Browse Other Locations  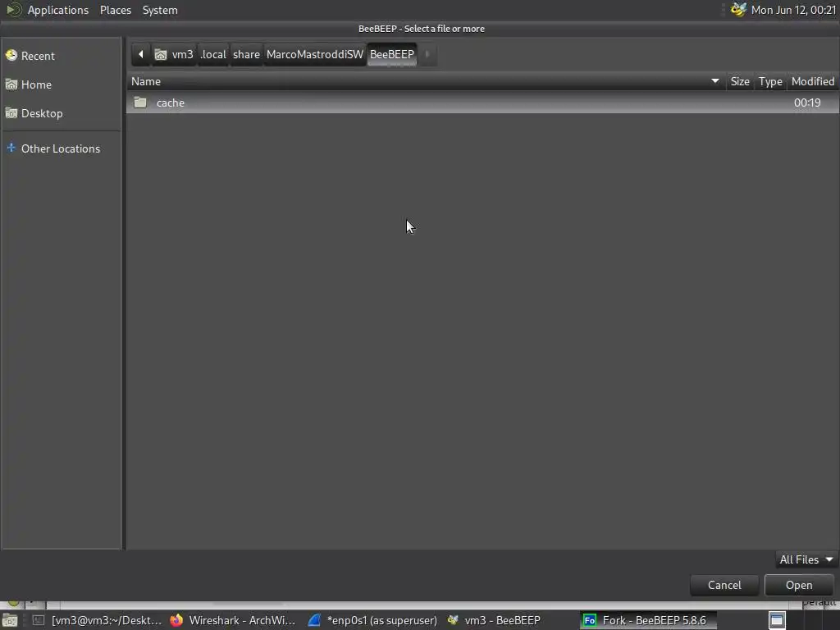[61, 148]
